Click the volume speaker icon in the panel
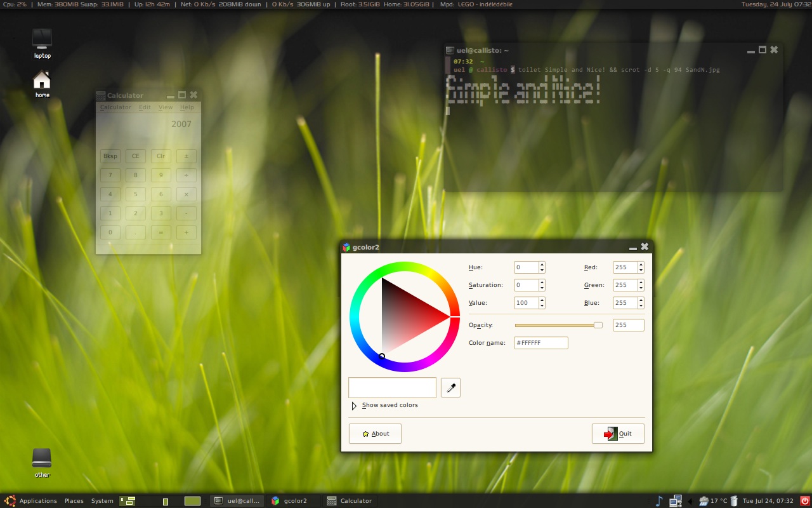812x508 pixels. point(690,501)
